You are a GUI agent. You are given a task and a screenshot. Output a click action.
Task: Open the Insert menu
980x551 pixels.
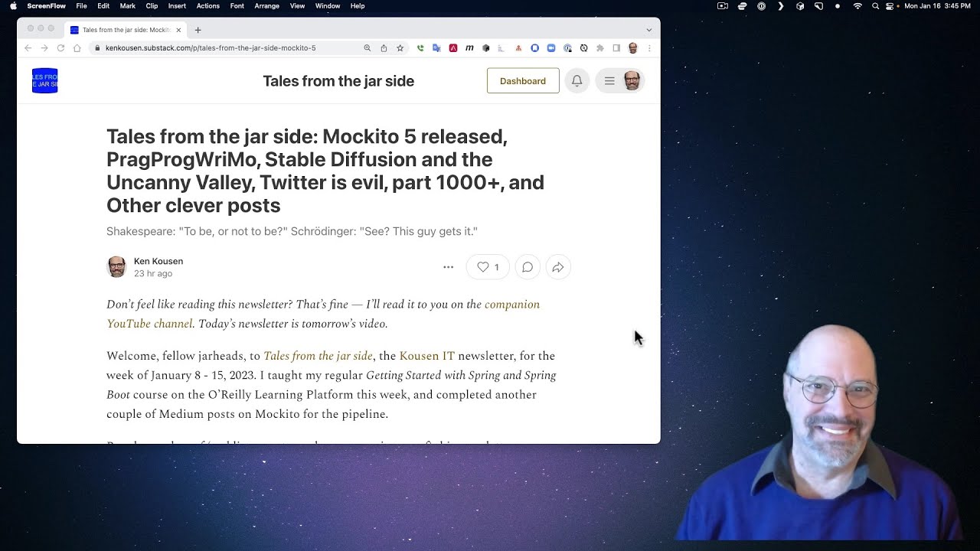[x=177, y=5]
